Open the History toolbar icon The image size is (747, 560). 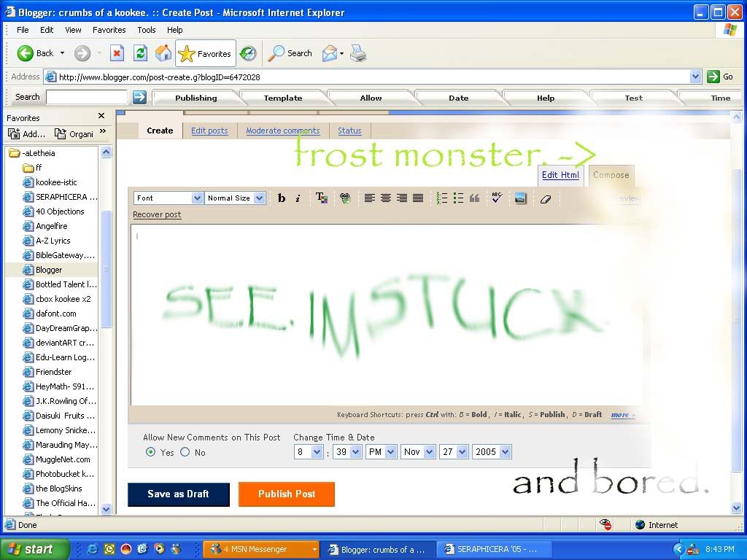[x=248, y=53]
